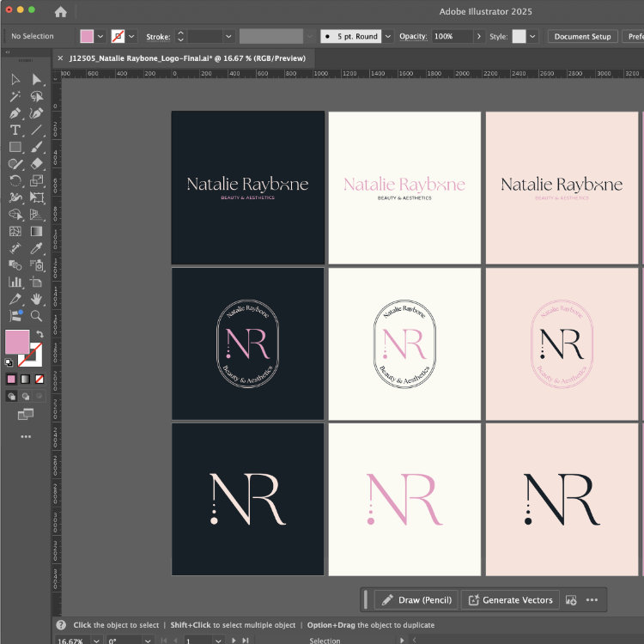
Task: Swap fill and stroke colors
Action: click(x=39, y=334)
